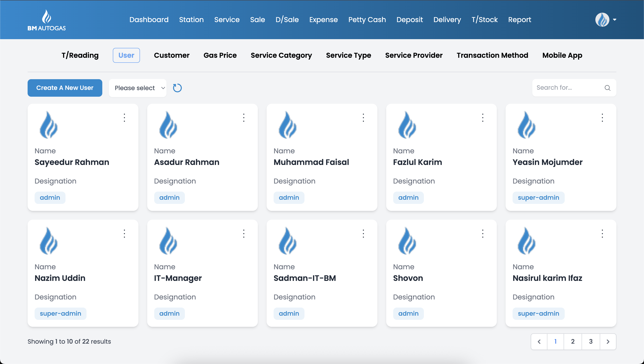The image size is (644, 364).
Task: Open three-dot menu on IT-Manager card
Action: 244,233
